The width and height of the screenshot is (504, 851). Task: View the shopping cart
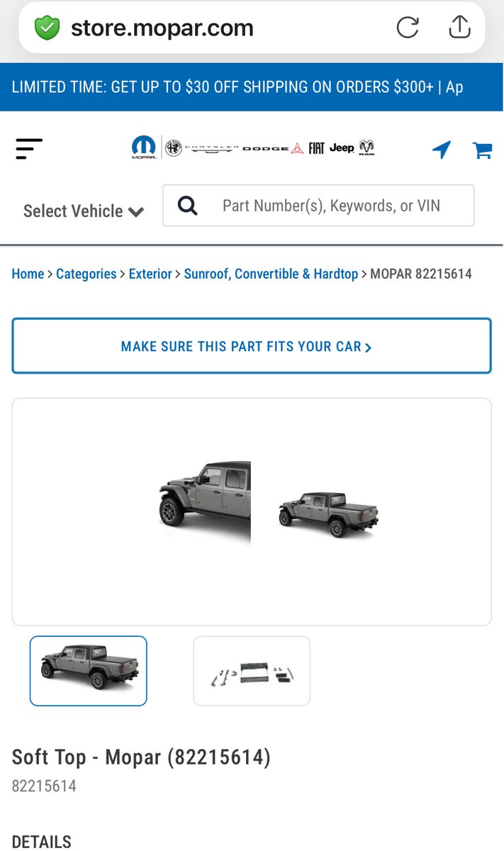(483, 150)
